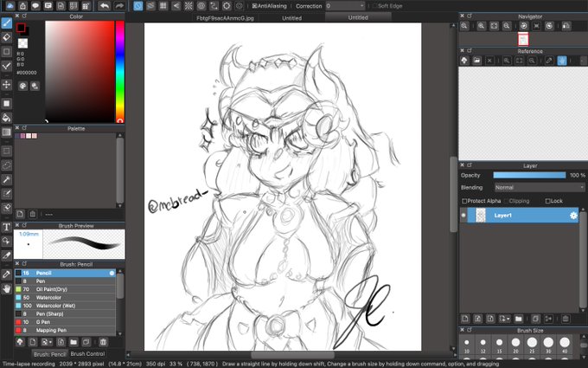Select the G Pen brush
The height and width of the screenshot is (368, 588).
[x=65, y=322]
